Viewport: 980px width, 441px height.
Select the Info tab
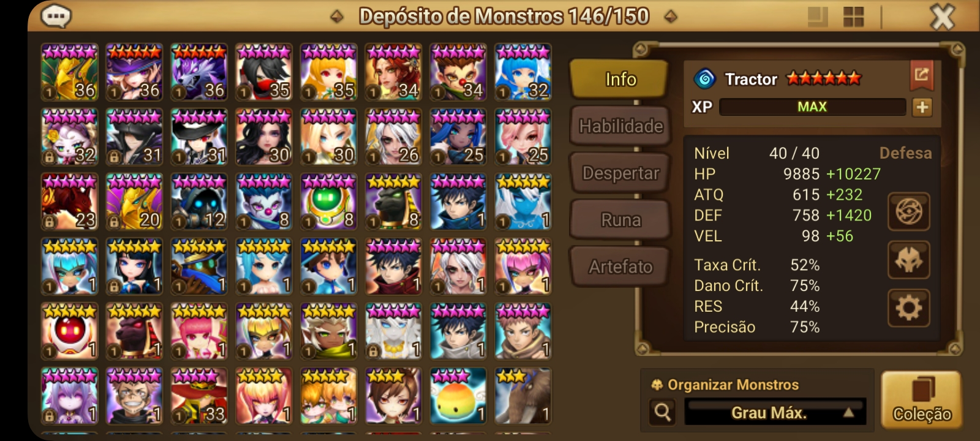click(x=619, y=79)
